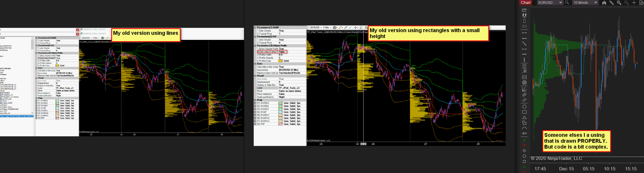Expand plot 04) XVAP in middle window
Screen dimensions: 644x173
[255, 112]
